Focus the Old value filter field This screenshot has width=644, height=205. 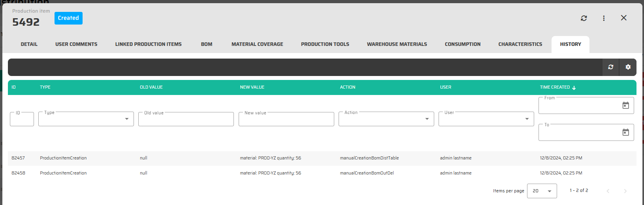click(x=186, y=120)
